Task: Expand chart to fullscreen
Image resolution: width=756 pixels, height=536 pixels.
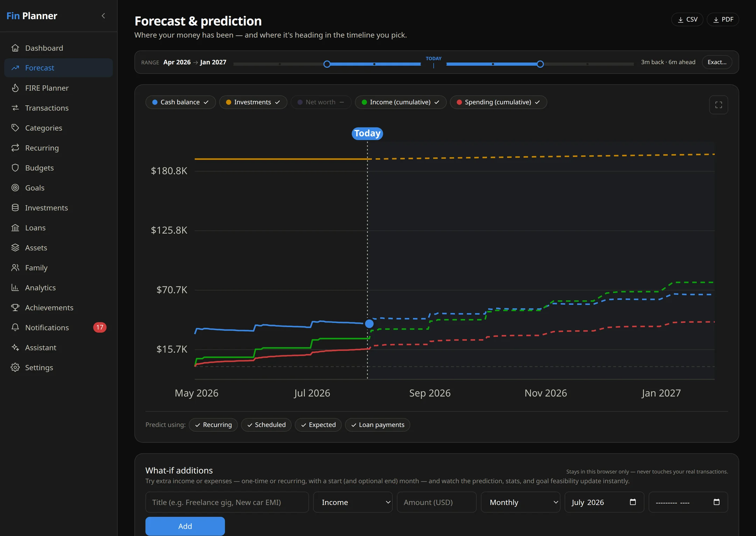Action: 719,105
